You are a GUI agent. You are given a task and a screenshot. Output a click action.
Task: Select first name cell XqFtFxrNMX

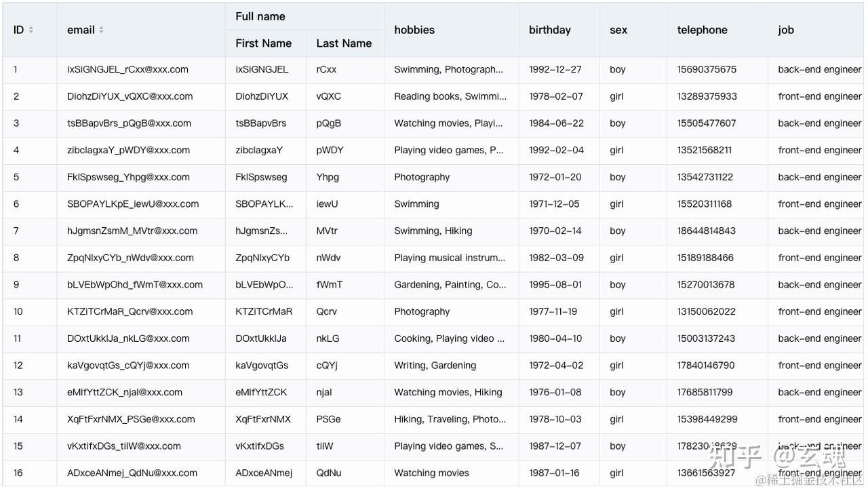click(263, 419)
